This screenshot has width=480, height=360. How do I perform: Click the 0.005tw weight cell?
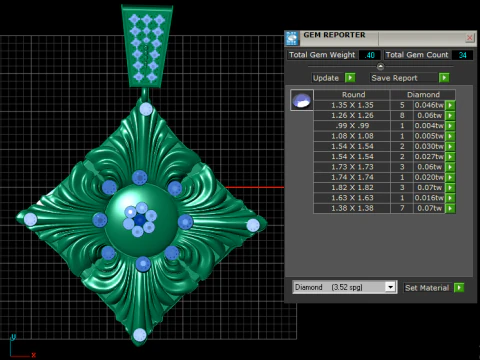pyautogui.click(x=429, y=136)
